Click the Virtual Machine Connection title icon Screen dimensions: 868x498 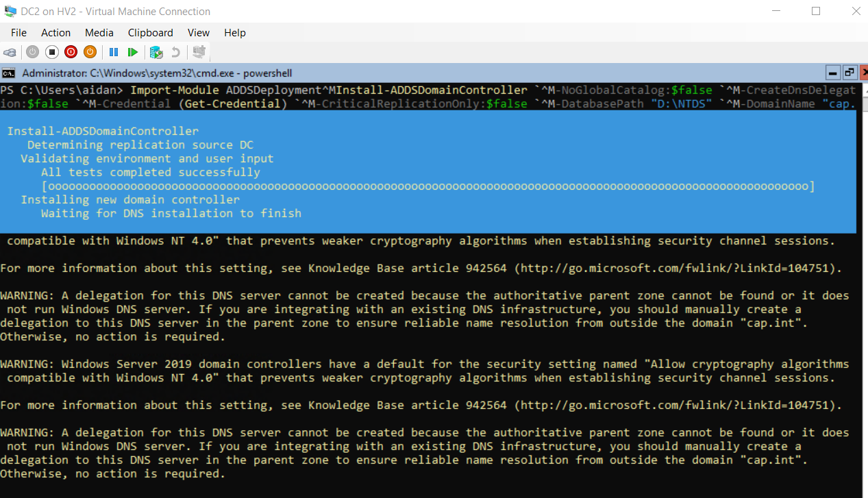[x=10, y=12]
